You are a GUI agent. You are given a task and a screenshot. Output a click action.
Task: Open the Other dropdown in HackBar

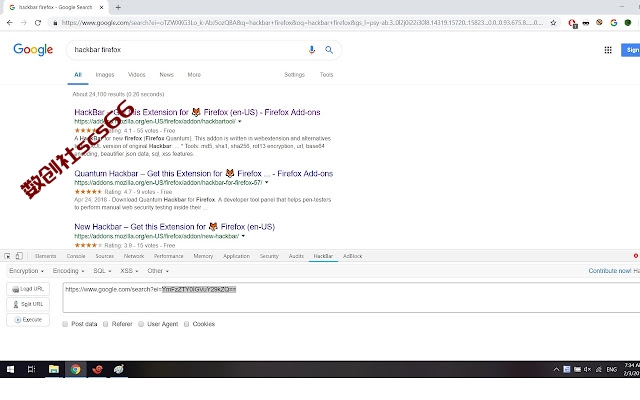[x=158, y=271]
